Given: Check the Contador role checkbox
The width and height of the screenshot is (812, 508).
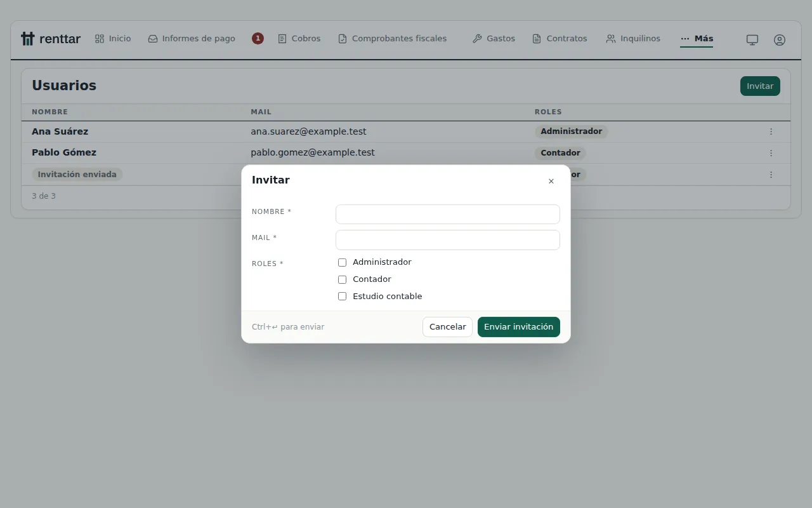Looking at the screenshot, I should pos(342,279).
